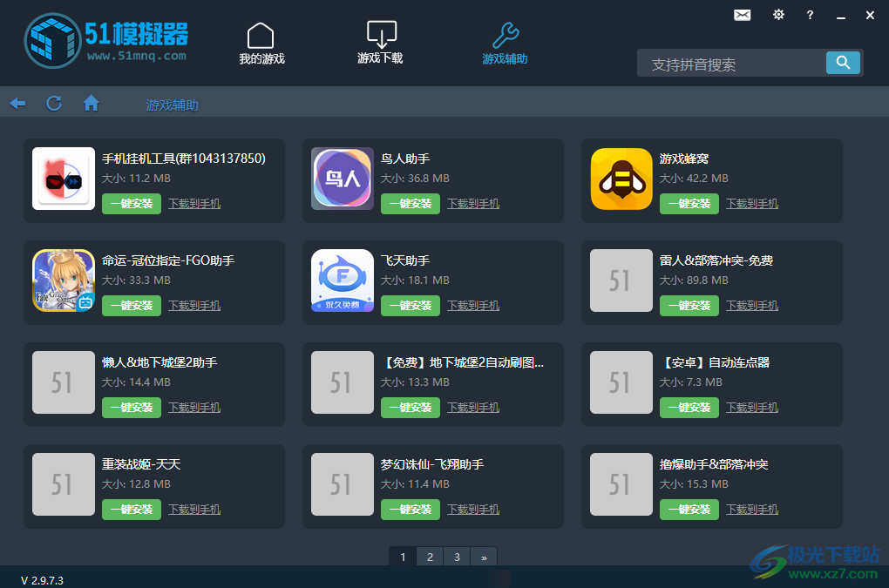Minimize the 51模拟器 window
This screenshot has width=889, height=588.
tap(841, 16)
